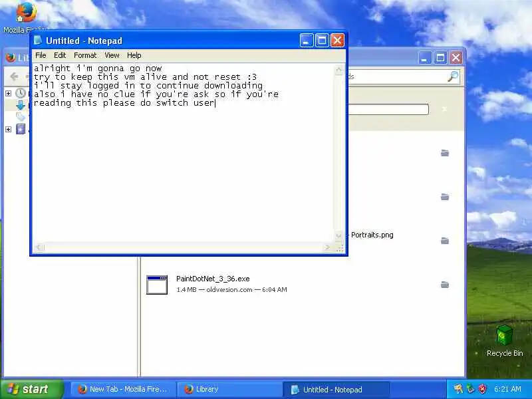This screenshot has height=399, width=532.
Task: Click the Notepad scroll down arrow
Action: click(x=338, y=235)
